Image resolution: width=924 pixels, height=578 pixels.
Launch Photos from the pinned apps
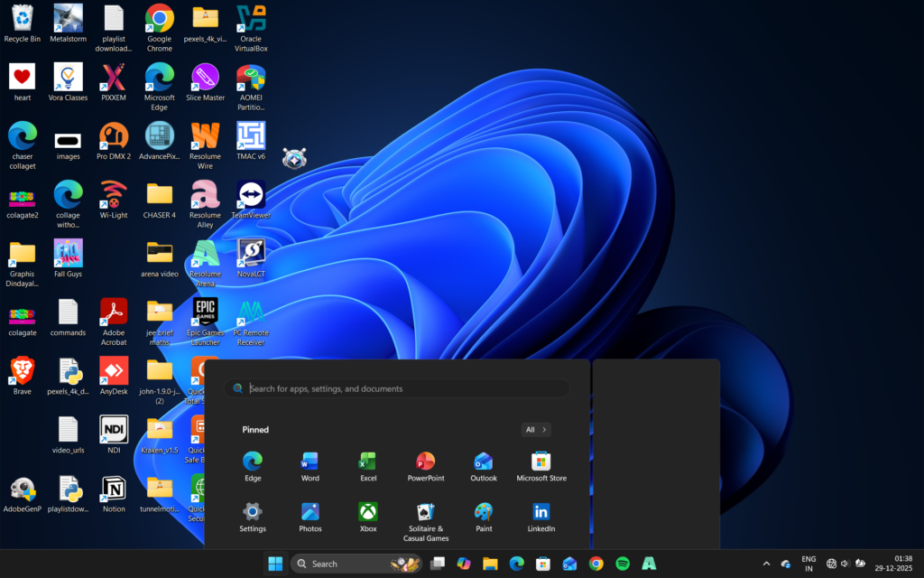coord(310,517)
